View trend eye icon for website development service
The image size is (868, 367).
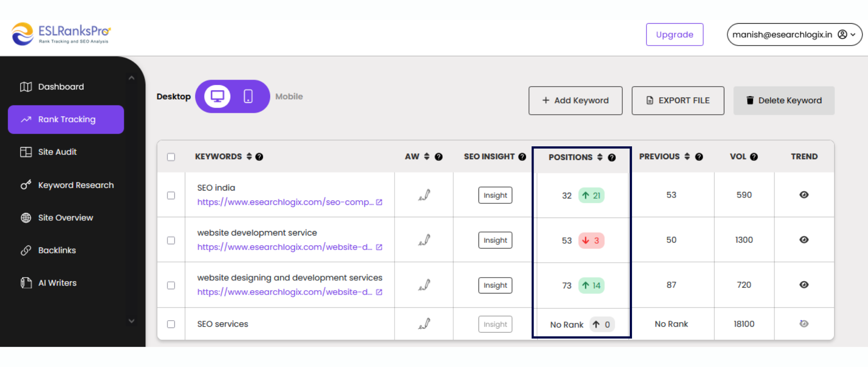point(804,240)
